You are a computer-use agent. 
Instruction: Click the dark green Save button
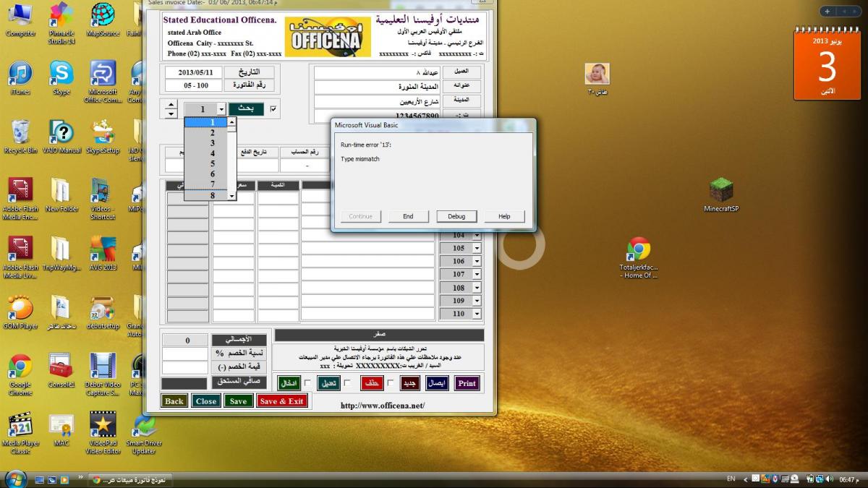point(238,401)
